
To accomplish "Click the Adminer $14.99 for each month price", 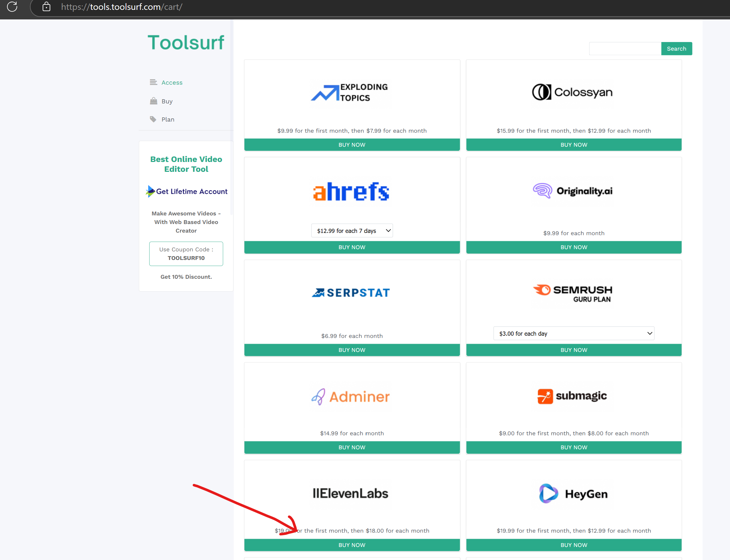I will point(352,433).
